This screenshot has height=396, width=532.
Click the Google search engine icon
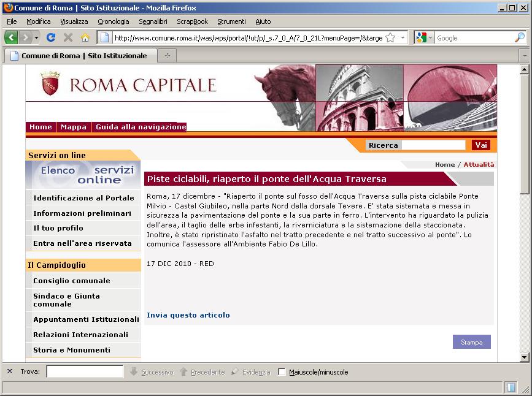click(x=421, y=37)
